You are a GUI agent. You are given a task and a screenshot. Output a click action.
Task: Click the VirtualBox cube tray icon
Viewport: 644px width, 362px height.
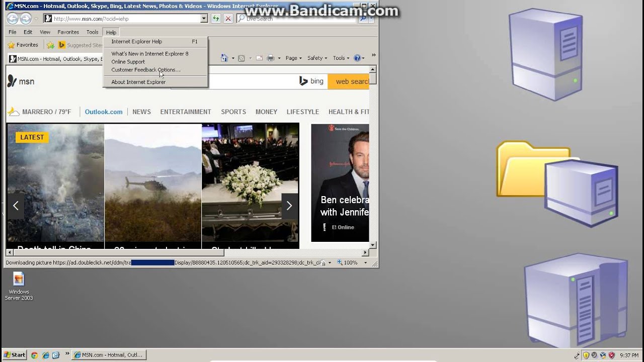pyautogui.click(x=603, y=355)
